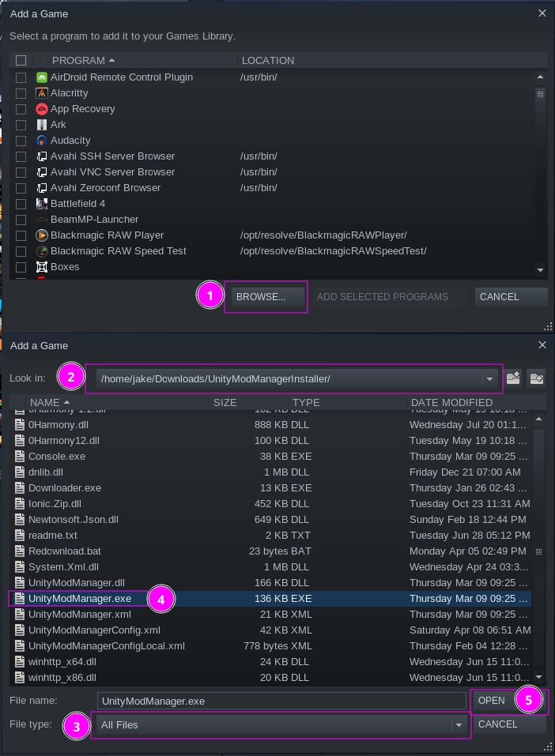Viewport: 555px width, 756px height.
Task: Click the File name input field
Action: click(281, 701)
